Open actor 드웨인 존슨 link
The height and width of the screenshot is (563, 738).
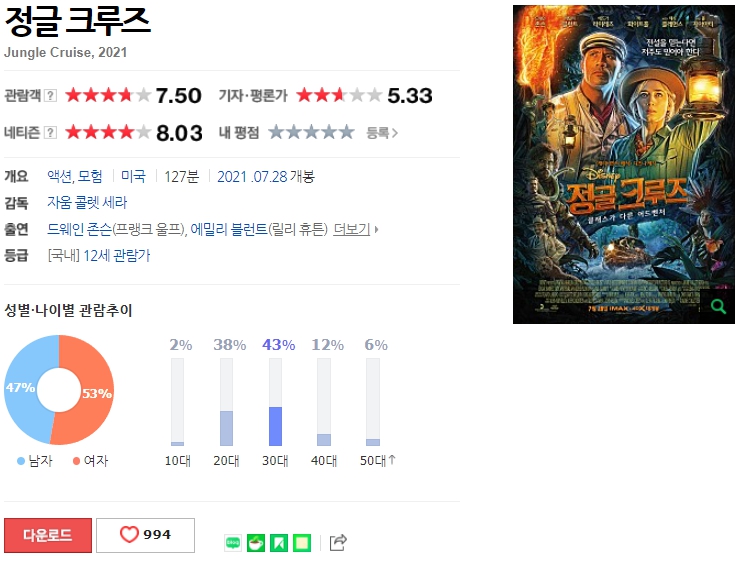coord(80,229)
